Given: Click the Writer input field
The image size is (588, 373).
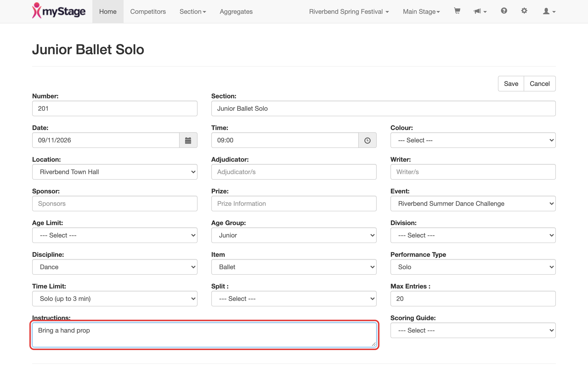Looking at the screenshot, I should (x=473, y=172).
